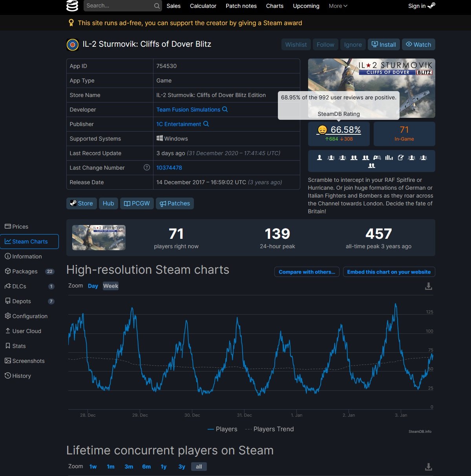Set lifetime chart zoom to 6m
Viewport: 471px width, 476px height.
[146, 467]
